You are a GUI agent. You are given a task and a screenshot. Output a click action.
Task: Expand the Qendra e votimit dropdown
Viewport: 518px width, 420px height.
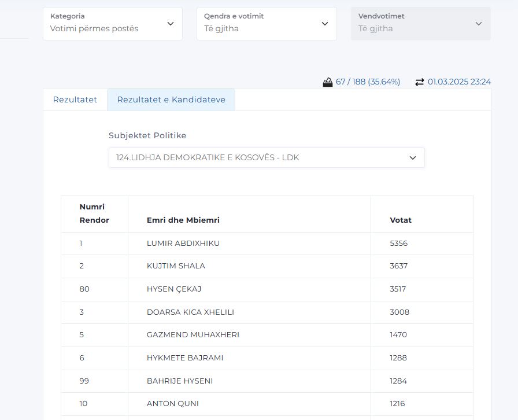point(267,24)
